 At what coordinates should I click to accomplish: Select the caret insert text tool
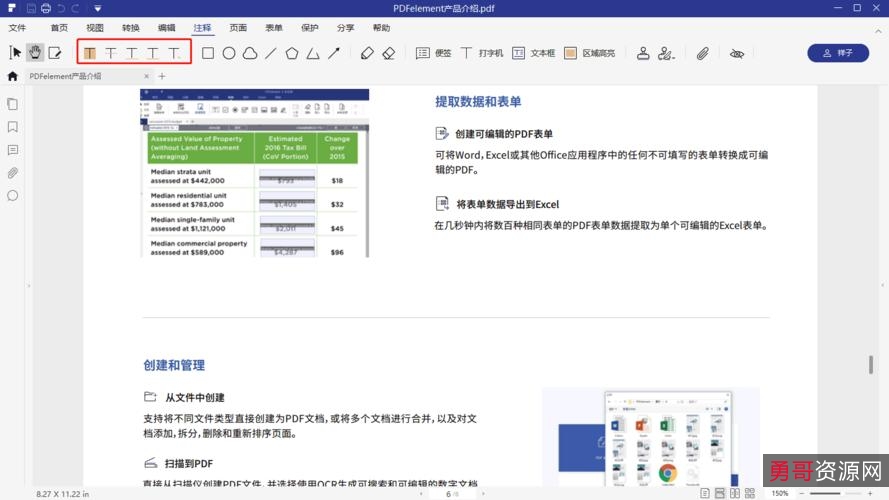(x=174, y=53)
